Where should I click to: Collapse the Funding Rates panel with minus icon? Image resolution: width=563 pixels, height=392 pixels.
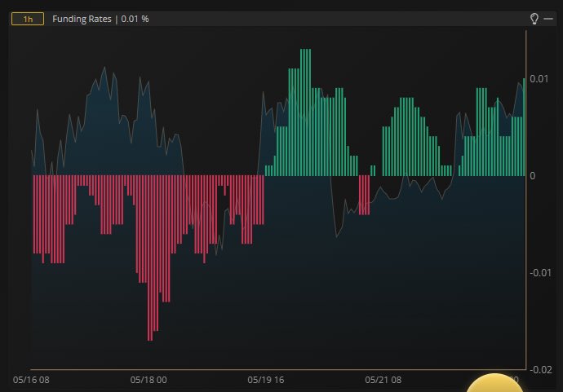coord(548,19)
